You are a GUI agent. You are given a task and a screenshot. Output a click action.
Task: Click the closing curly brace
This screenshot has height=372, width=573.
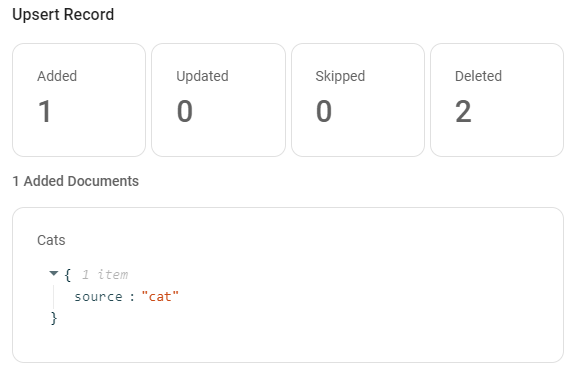[54, 318]
